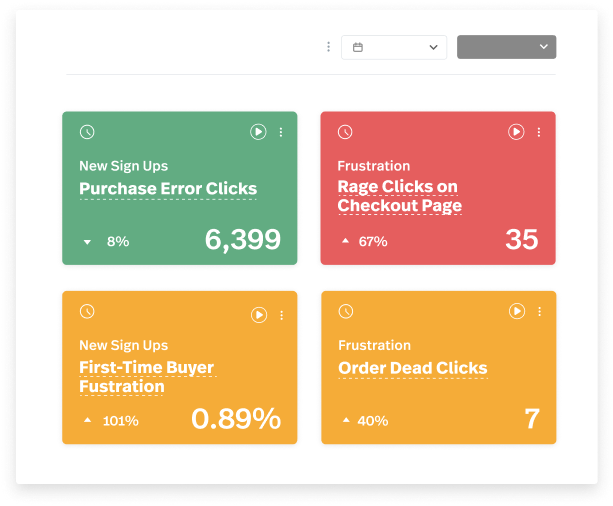613x506 pixels.
Task: Click the 7 value on Order Dead Clicks
Action: (x=532, y=419)
